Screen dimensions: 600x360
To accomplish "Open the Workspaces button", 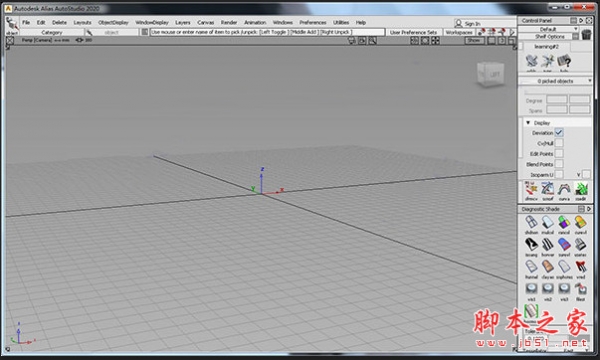I will 459,33.
